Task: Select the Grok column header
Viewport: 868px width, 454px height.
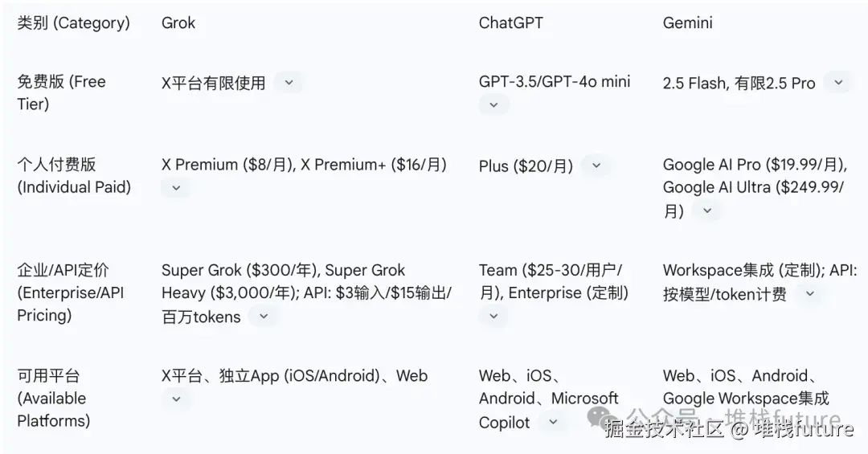Action: 178,22
